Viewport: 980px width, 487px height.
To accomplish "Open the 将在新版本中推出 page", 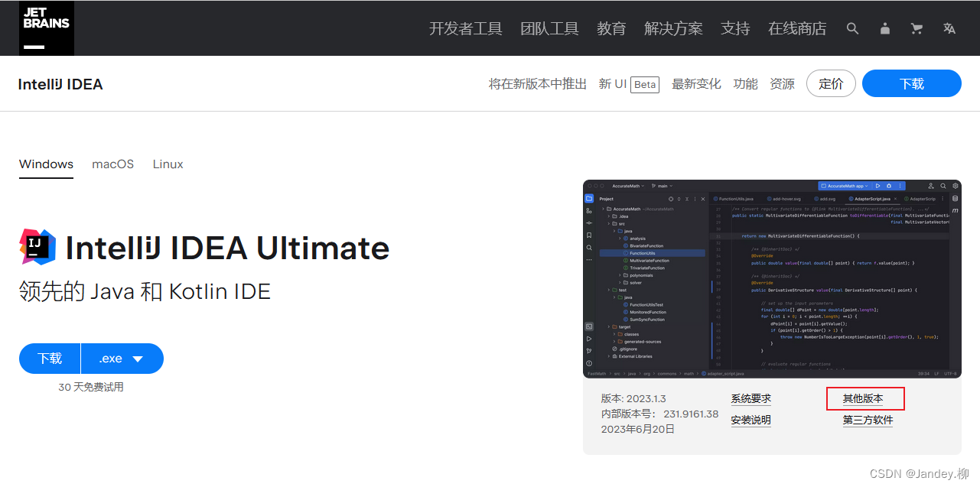I will 538,84.
